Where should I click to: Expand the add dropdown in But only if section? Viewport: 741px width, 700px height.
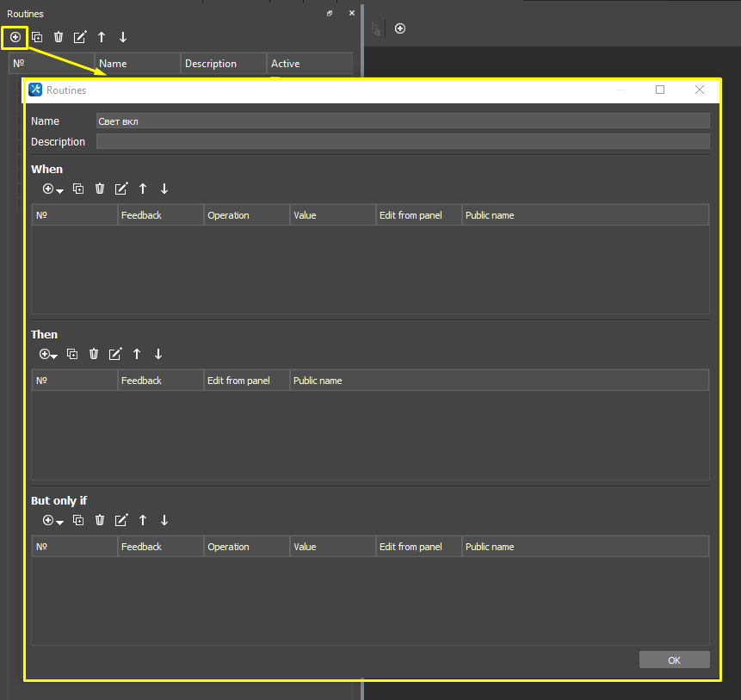pos(53,520)
